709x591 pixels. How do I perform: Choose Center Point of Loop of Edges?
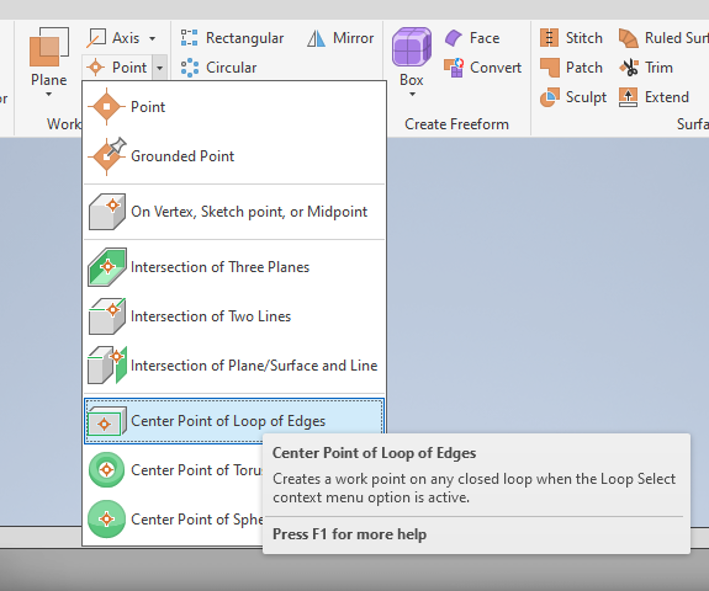(x=227, y=421)
